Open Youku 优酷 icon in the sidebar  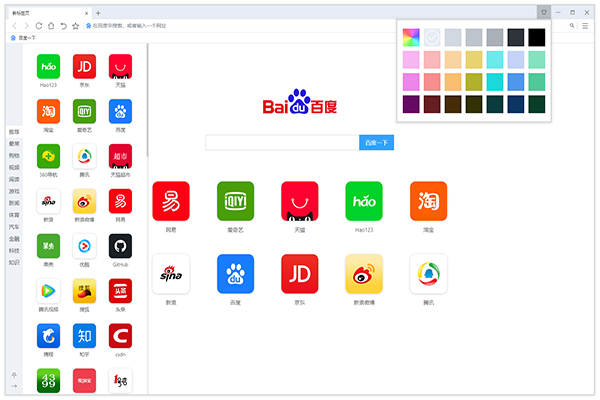coord(84,246)
